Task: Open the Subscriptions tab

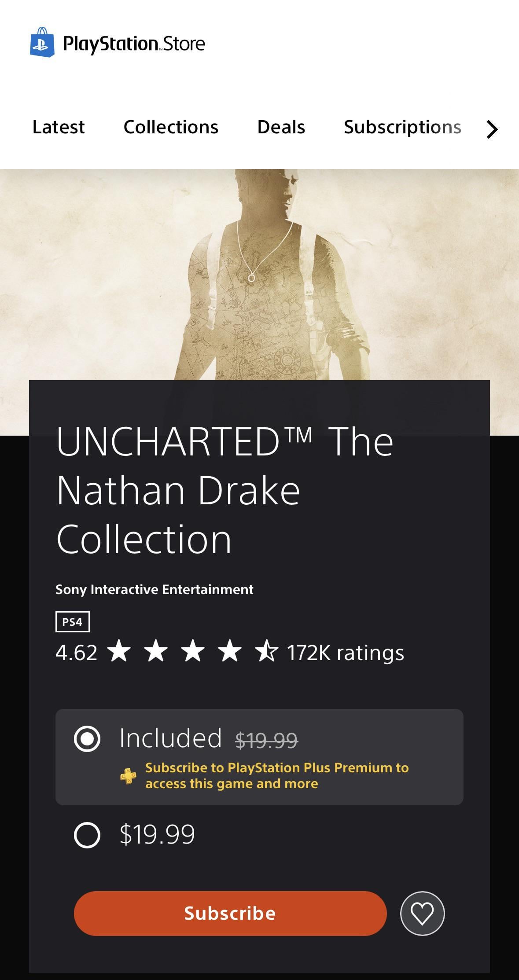Action: (402, 127)
